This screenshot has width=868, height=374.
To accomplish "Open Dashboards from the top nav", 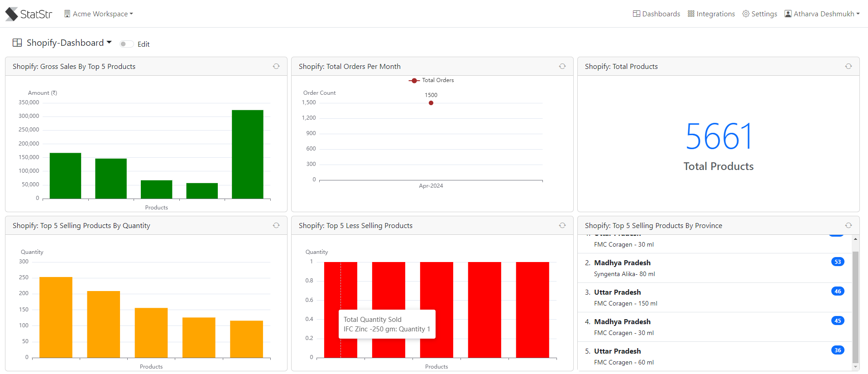I will click(657, 14).
